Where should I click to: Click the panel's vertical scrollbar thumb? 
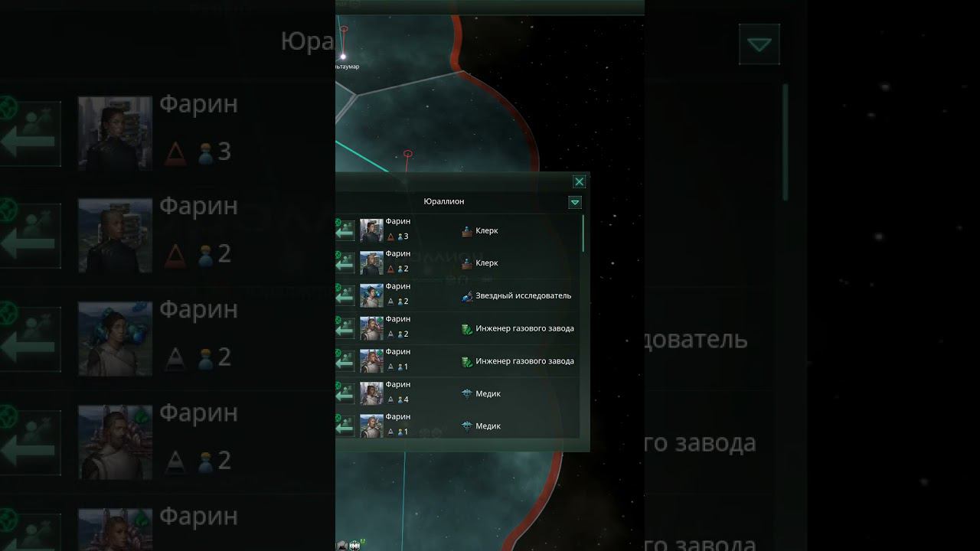pos(583,233)
